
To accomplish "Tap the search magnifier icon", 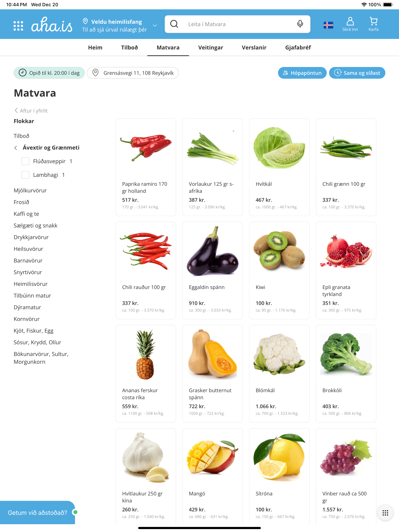I will click(174, 24).
